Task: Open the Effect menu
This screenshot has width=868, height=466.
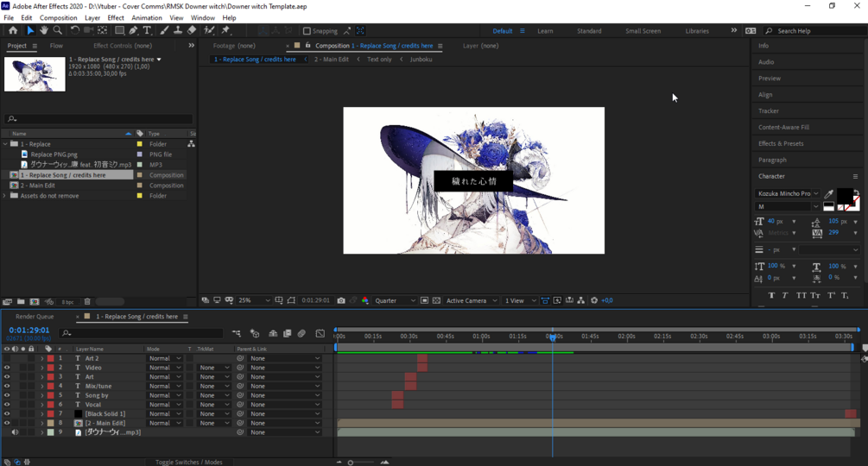Action: tap(116, 17)
